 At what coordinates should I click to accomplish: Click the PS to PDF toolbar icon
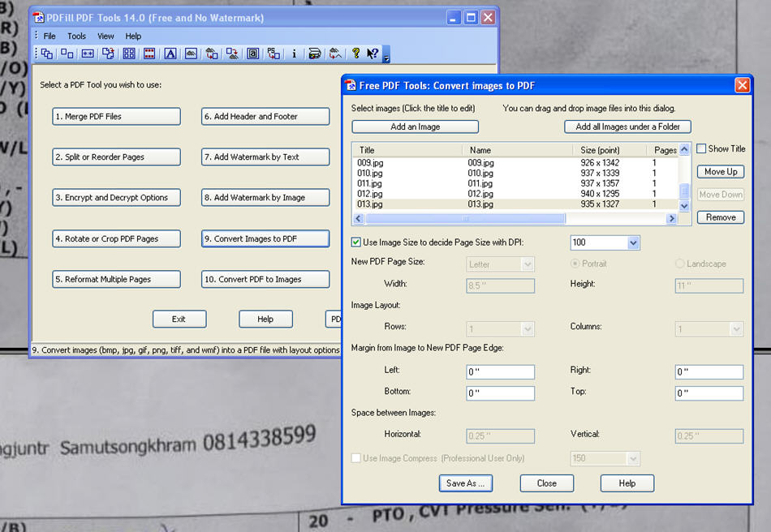[274, 54]
